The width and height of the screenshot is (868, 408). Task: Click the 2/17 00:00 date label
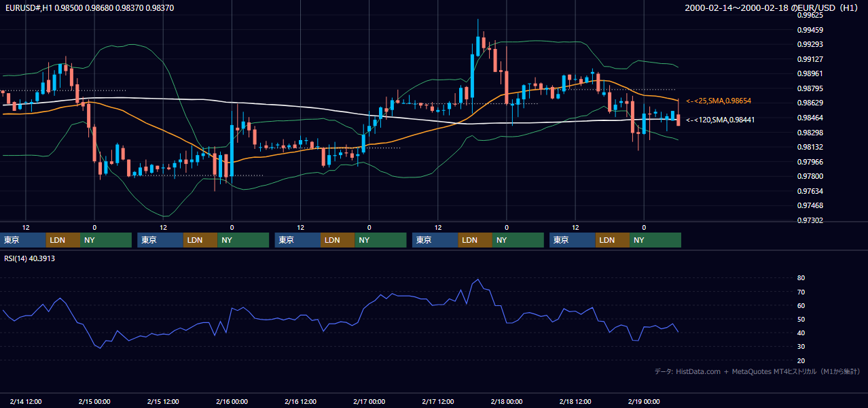click(x=369, y=401)
